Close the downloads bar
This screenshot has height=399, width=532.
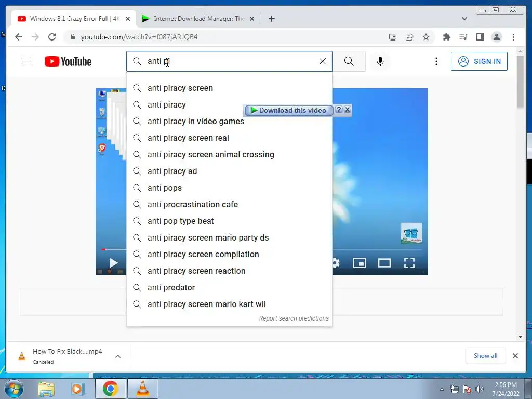515,355
